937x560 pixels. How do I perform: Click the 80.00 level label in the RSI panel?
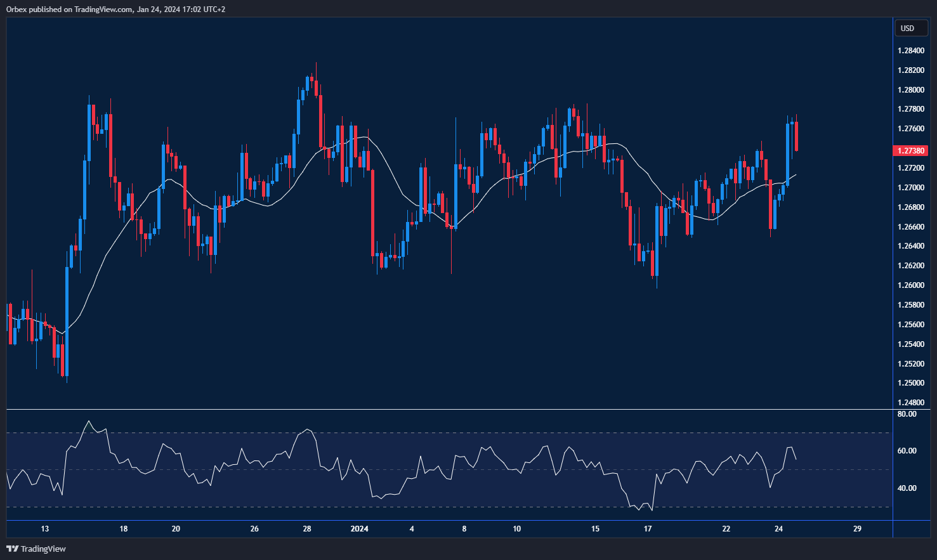point(908,413)
